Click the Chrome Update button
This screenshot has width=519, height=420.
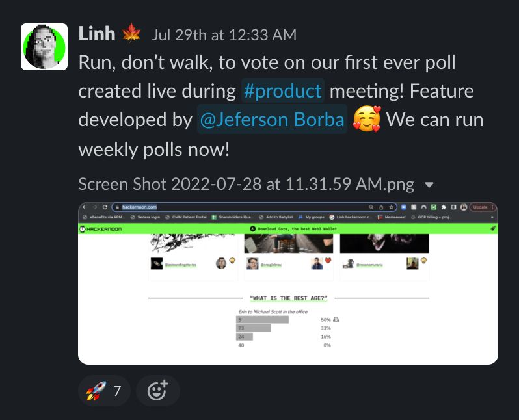pyautogui.click(x=480, y=207)
